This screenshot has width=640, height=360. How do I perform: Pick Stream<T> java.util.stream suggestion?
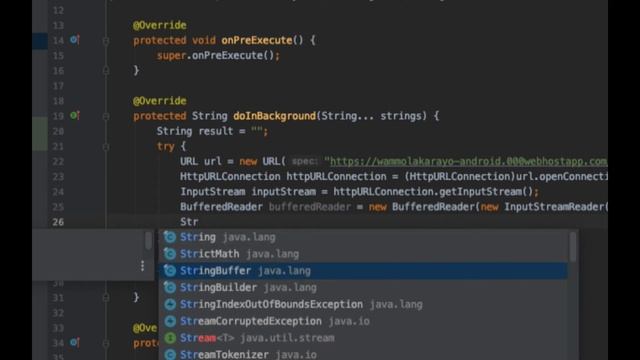[363, 338]
